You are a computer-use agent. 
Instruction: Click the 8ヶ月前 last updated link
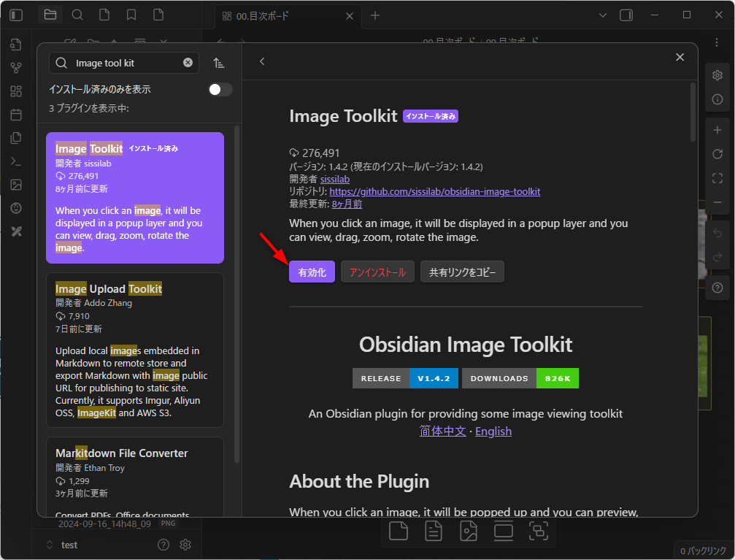point(347,204)
